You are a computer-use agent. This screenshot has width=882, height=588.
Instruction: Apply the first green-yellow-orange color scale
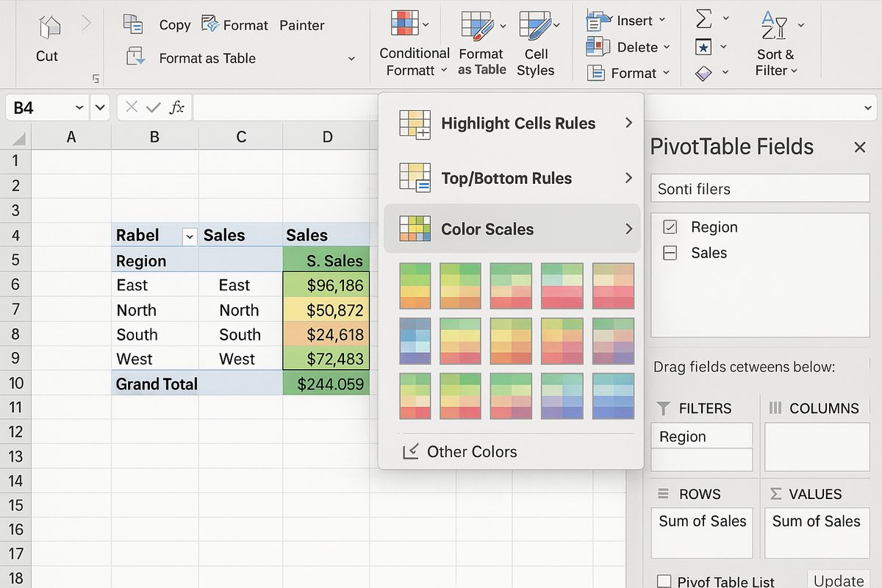tap(415, 285)
